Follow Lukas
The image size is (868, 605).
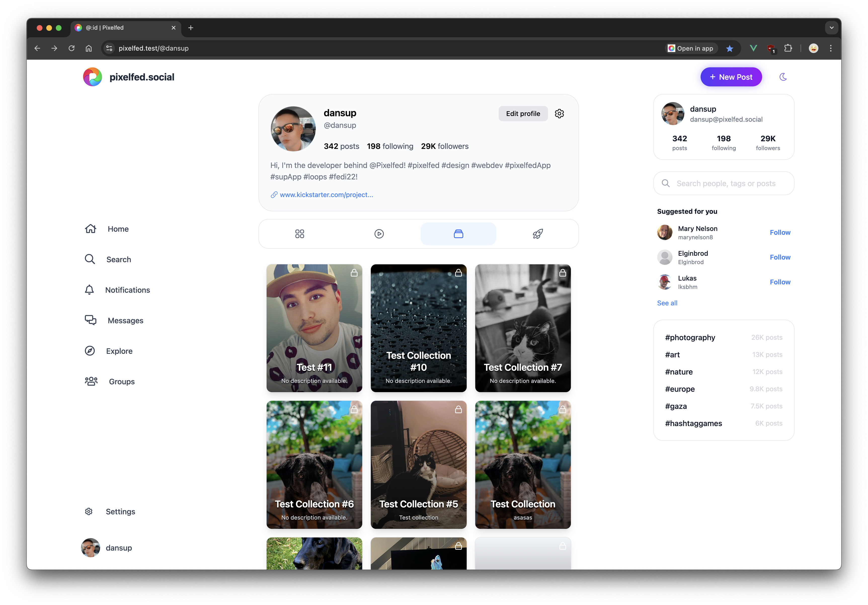780,282
